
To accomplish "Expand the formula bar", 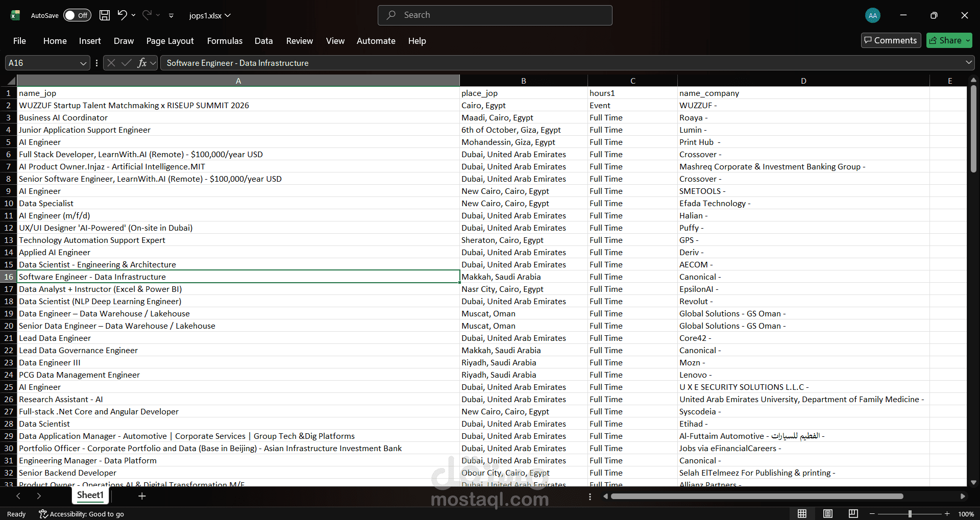I will coord(968,63).
